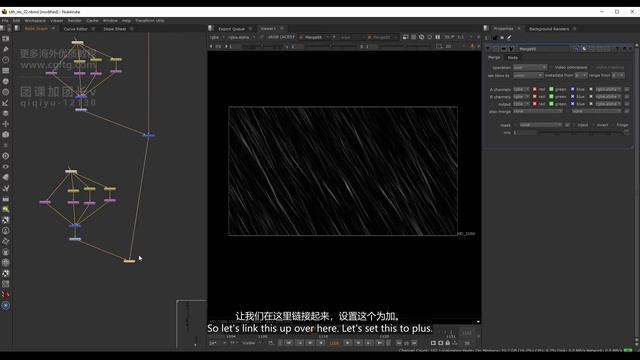The width and height of the screenshot is (640, 360).
Task: Close the Properties tab
Action: point(519,29)
